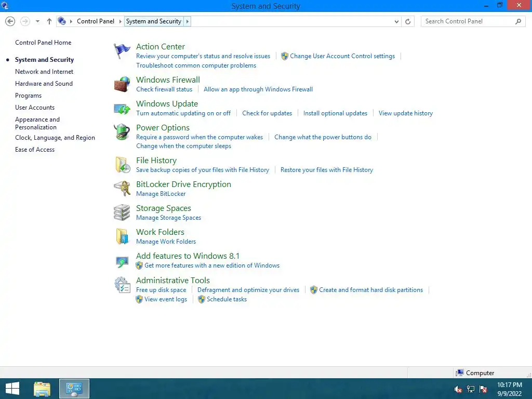Screen dimensions: 532x399
Task: Open File Explorer from the taskbar
Action: 42,389
